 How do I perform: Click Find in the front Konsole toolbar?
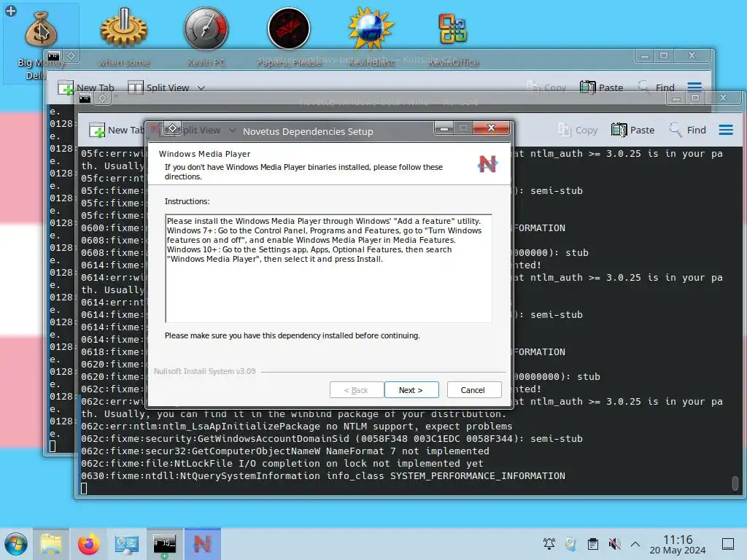[x=687, y=130]
